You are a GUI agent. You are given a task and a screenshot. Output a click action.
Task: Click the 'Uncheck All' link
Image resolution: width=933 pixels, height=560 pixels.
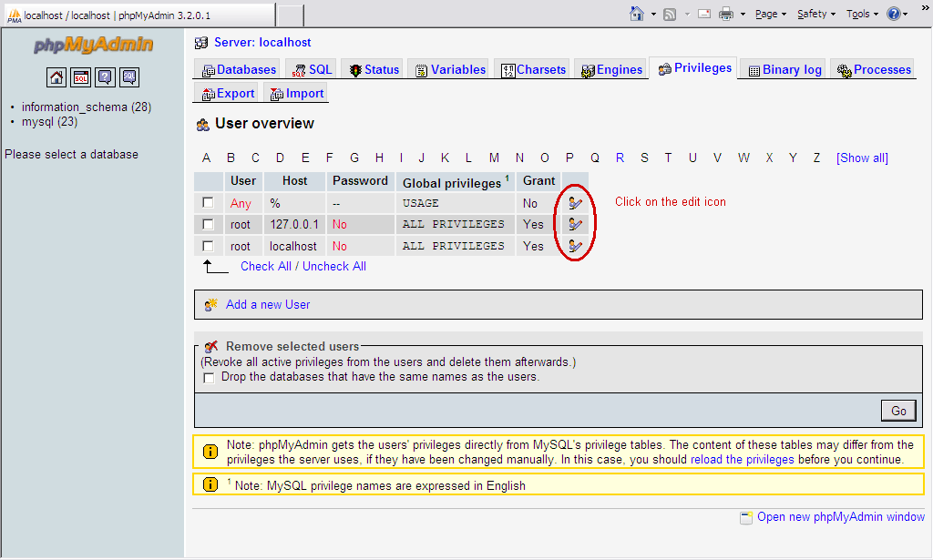tap(334, 266)
